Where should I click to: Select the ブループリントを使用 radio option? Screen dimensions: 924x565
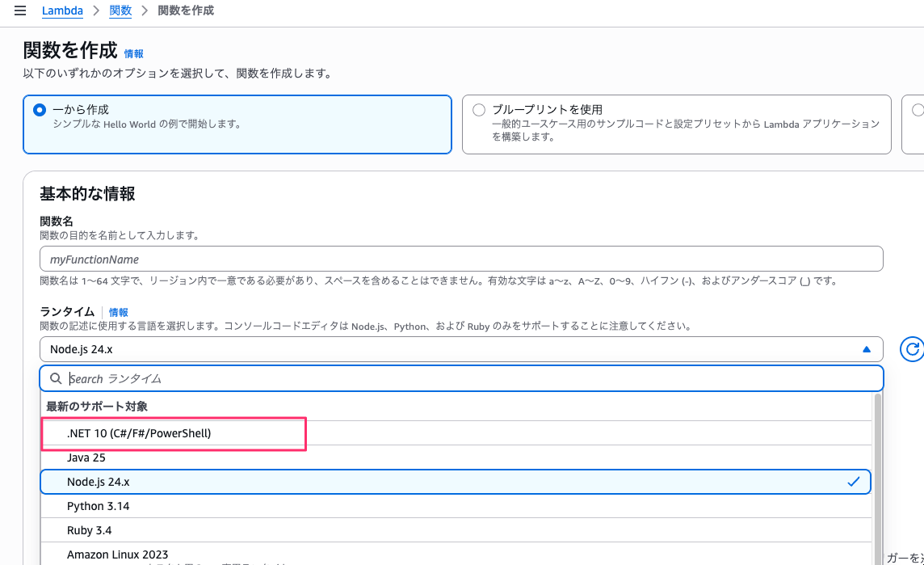pos(479,110)
